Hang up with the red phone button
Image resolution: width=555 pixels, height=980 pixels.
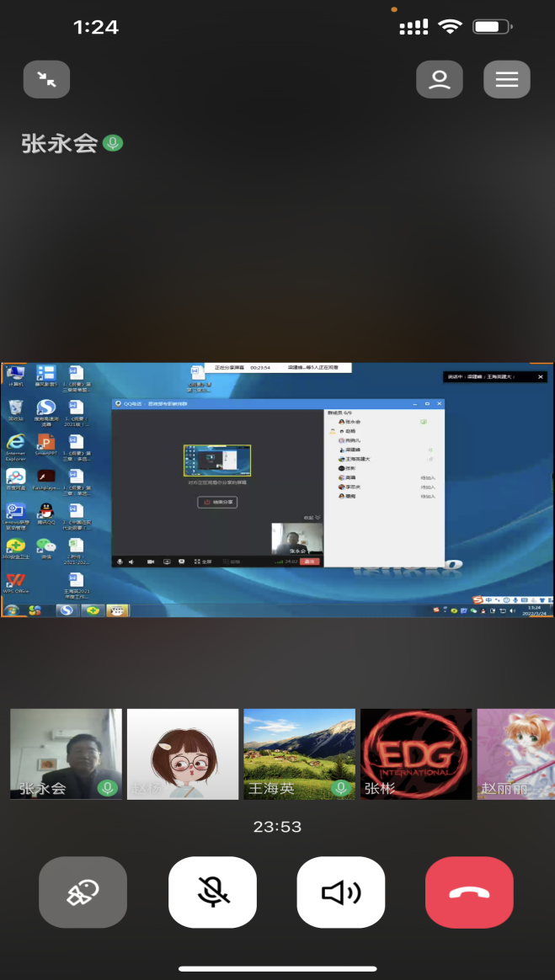469,892
